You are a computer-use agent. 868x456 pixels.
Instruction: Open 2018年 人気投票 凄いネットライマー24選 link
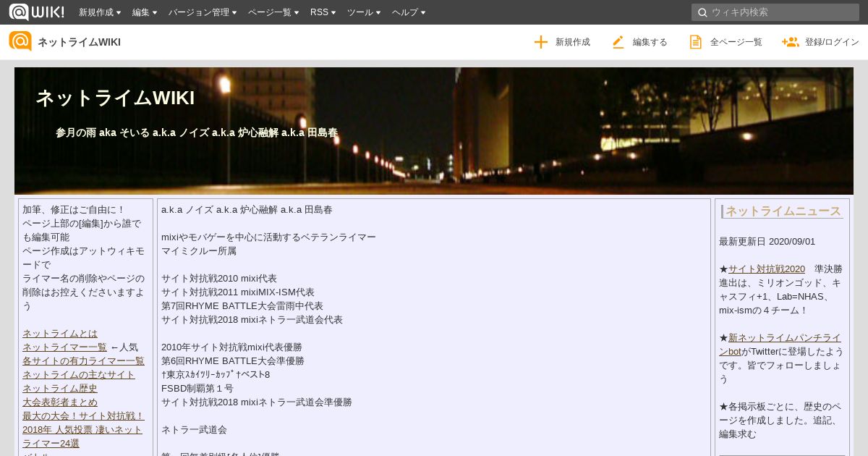pos(82,436)
